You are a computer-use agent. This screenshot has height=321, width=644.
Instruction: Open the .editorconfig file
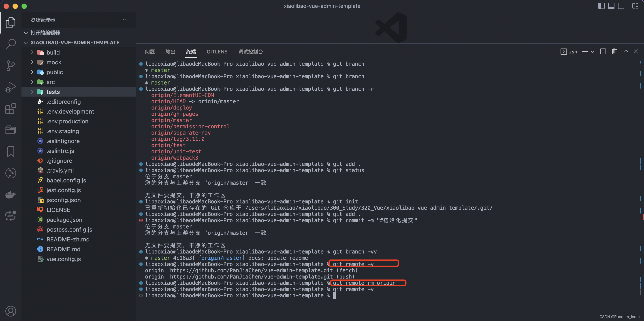point(79,102)
